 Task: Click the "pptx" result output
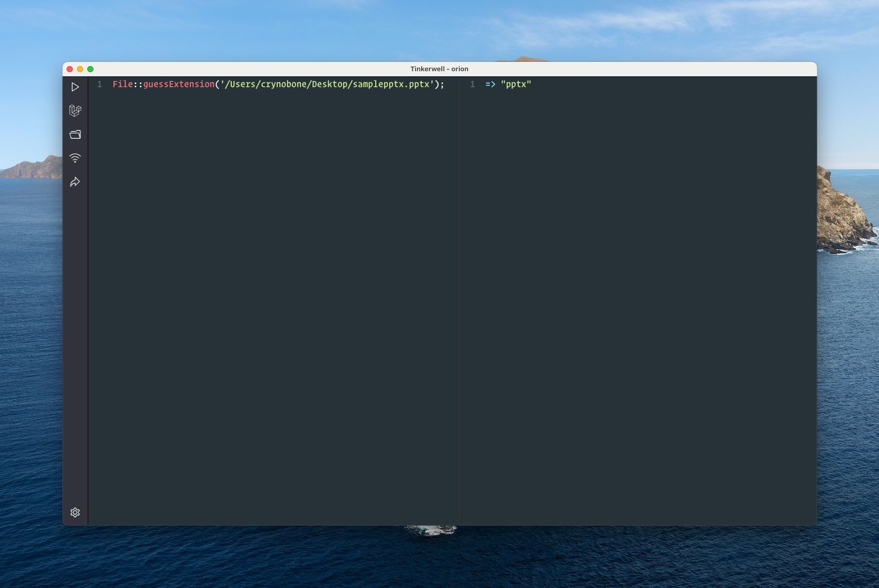click(x=516, y=84)
